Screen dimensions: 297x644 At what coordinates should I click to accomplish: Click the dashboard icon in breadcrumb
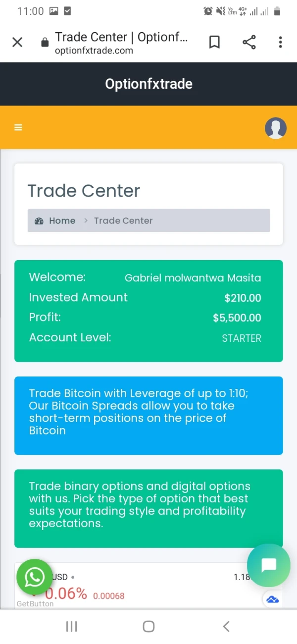point(39,221)
